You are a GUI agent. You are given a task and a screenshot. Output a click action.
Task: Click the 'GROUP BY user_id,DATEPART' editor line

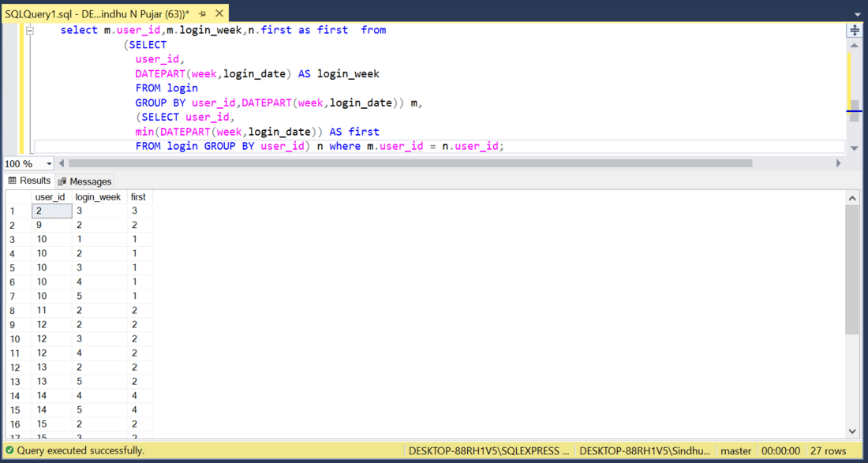coord(279,103)
